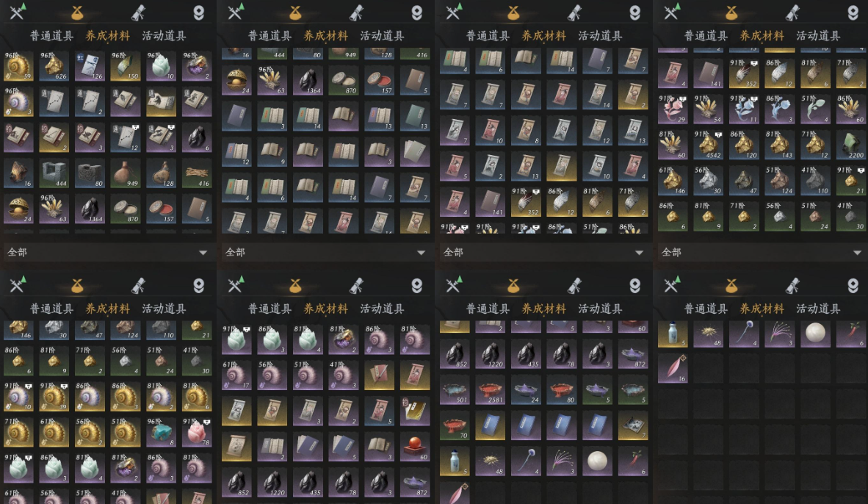Select the dark bowl item counting 501
This screenshot has width=868, height=504.
click(455, 390)
